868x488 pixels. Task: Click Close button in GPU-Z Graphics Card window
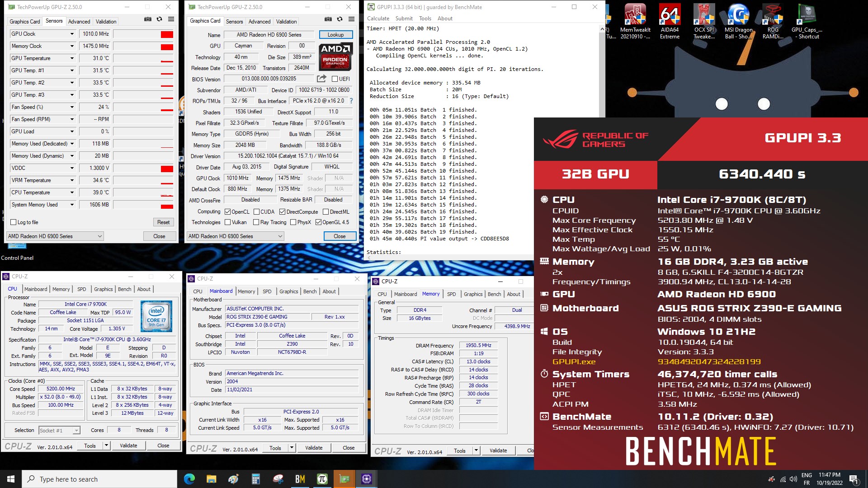340,236
